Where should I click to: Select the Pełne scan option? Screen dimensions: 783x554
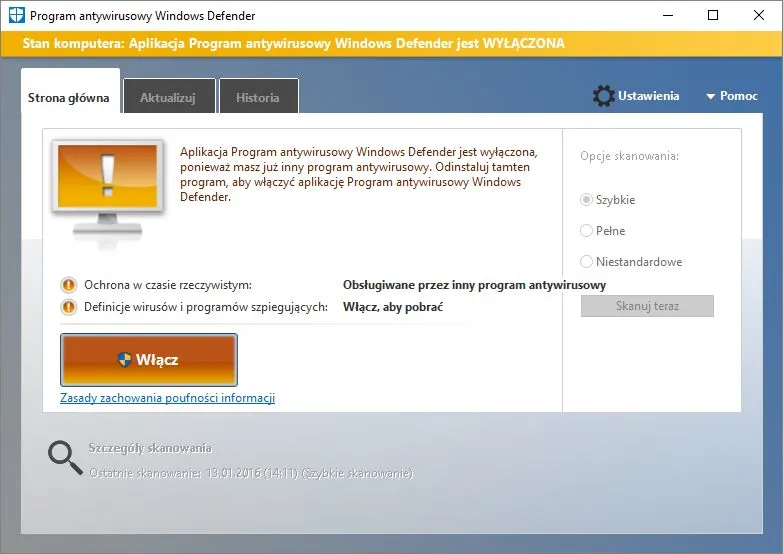point(587,231)
